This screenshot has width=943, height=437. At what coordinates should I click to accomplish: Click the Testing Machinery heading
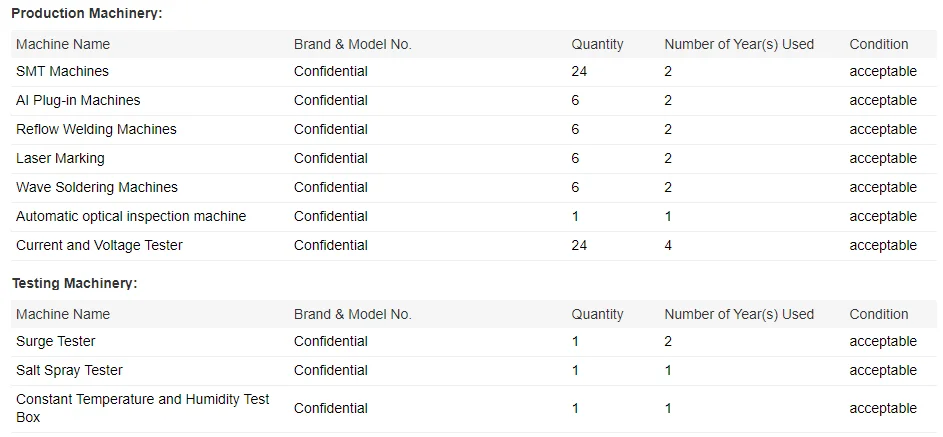coord(74,283)
